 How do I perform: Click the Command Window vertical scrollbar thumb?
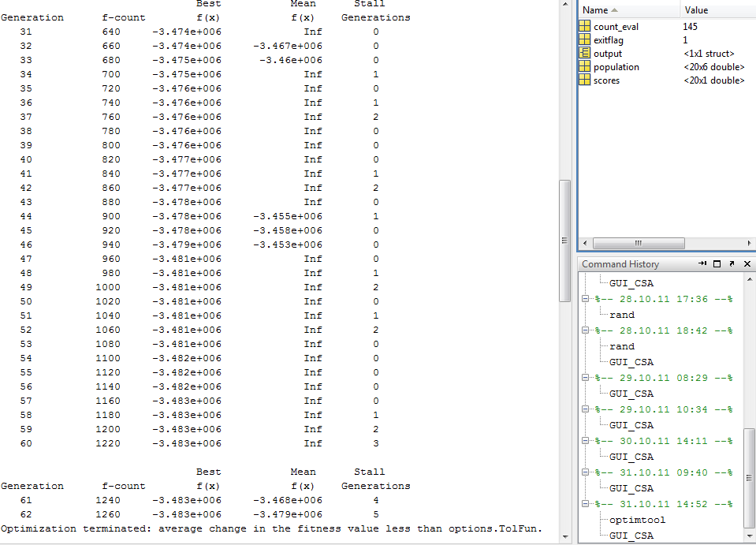click(564, 241)
